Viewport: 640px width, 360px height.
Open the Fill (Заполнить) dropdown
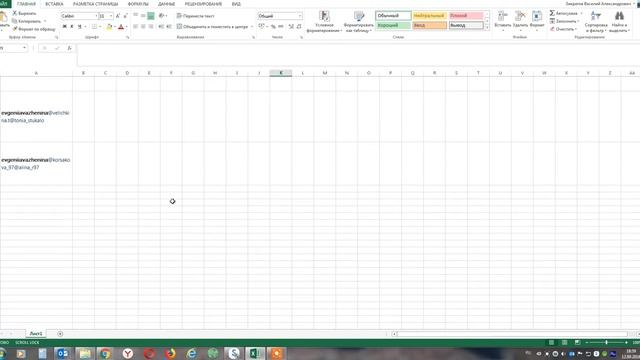tap(565, 21)
